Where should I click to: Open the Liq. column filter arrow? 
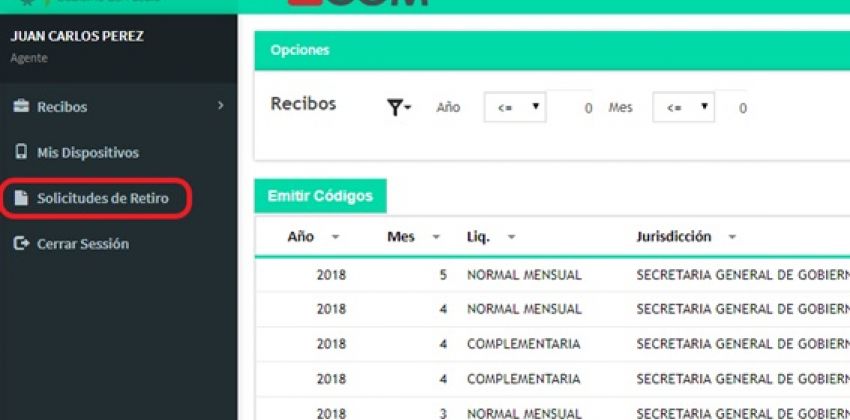[x=511, y=237]
